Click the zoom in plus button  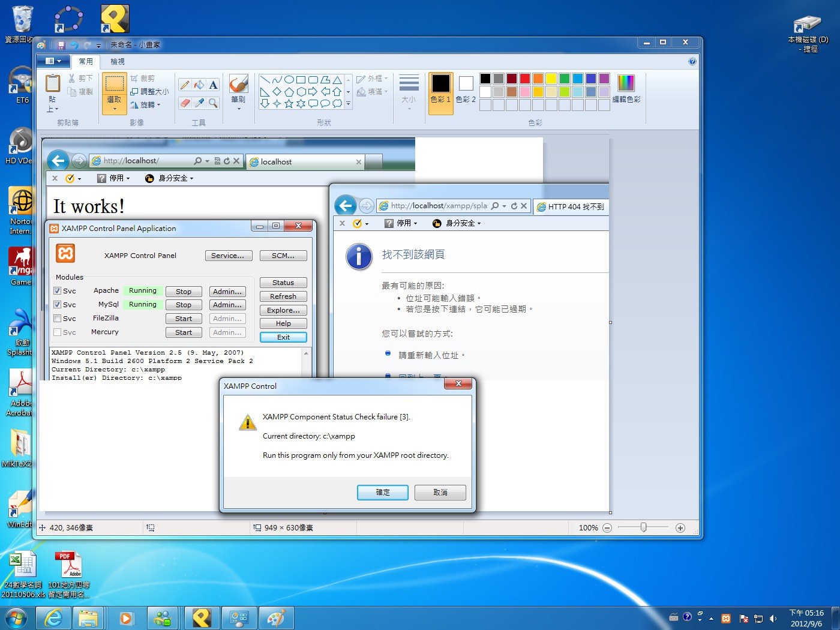tap(680, 528)
